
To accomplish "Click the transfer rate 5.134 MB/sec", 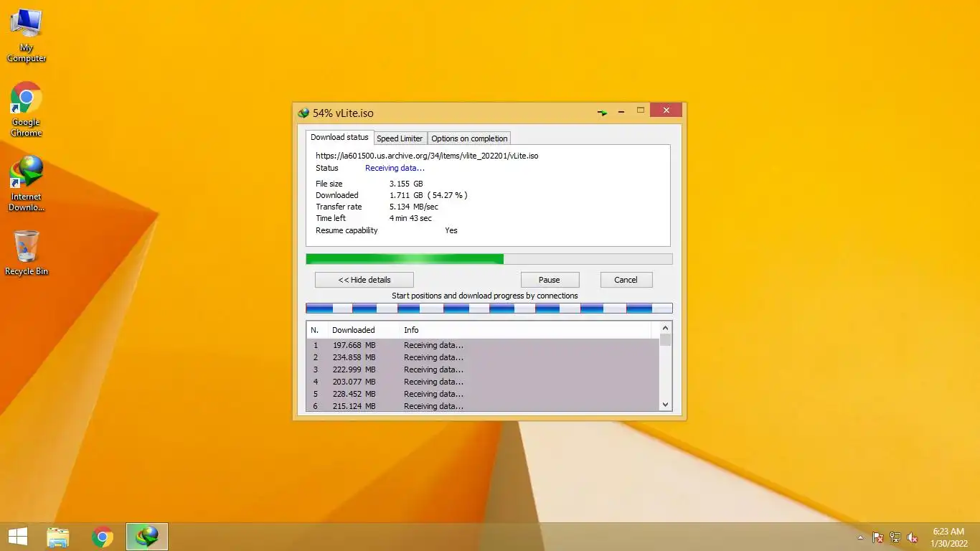I will [413, 207].
